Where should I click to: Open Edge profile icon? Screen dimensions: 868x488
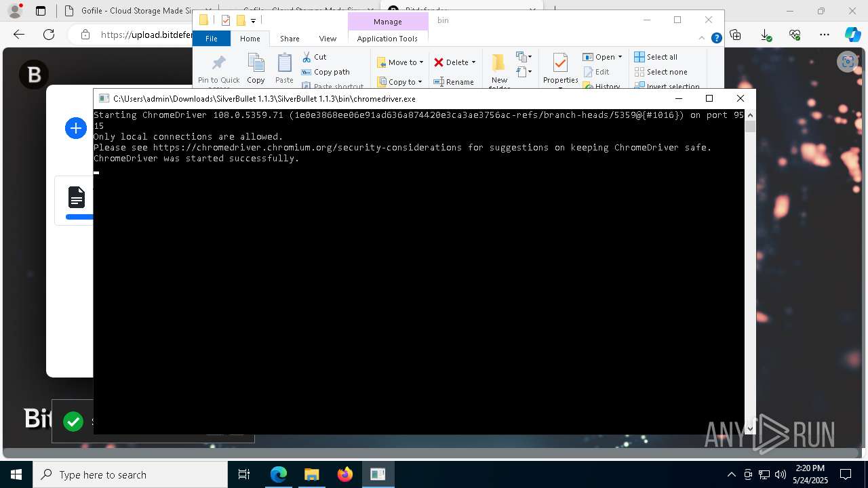(14, 11)
